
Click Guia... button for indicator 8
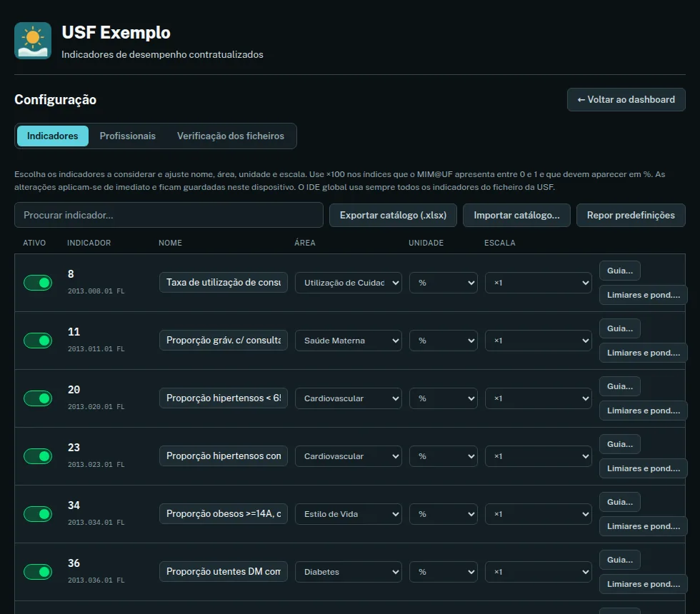(620, 271)
